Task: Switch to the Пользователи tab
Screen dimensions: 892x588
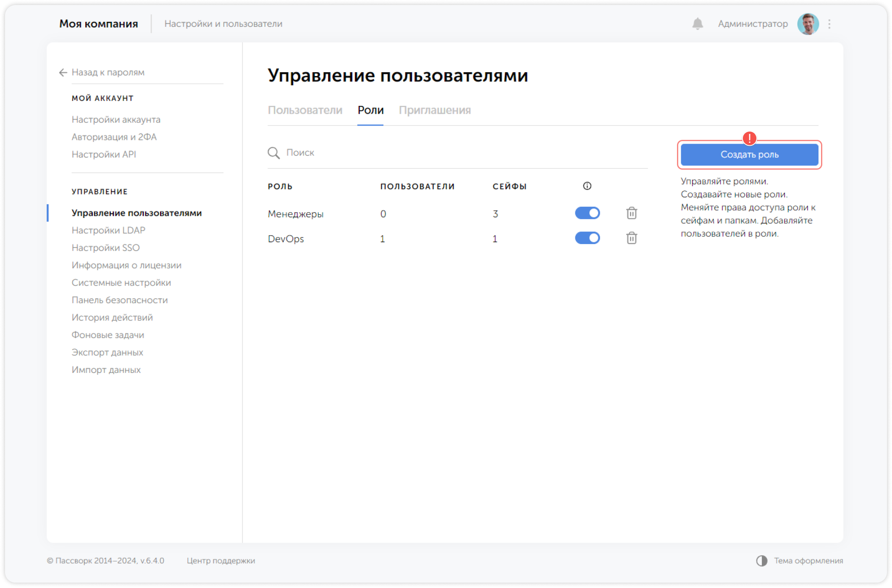Action: click(x=305, y=110)
